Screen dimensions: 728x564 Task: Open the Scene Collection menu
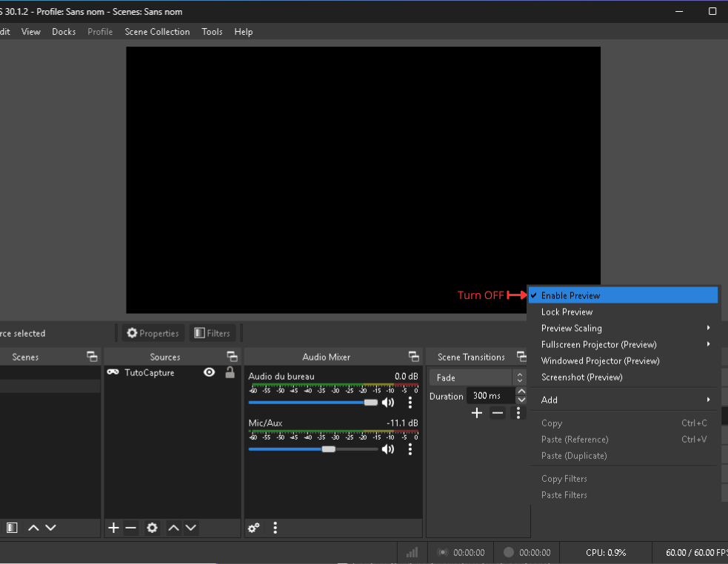[157, 32]
